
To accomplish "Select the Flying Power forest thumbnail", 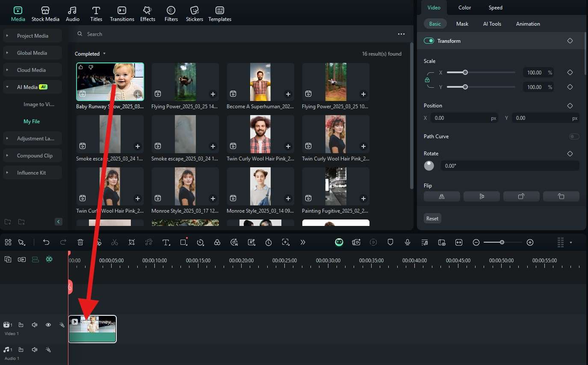I will tap(185, 82).
